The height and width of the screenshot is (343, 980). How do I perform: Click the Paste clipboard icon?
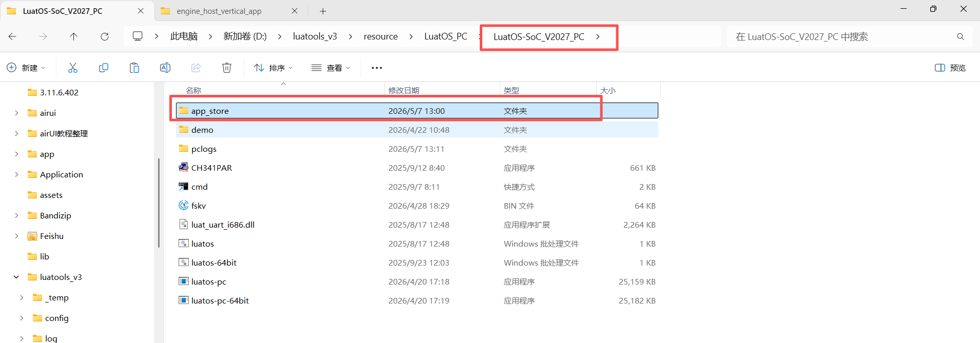click(134, 68)
